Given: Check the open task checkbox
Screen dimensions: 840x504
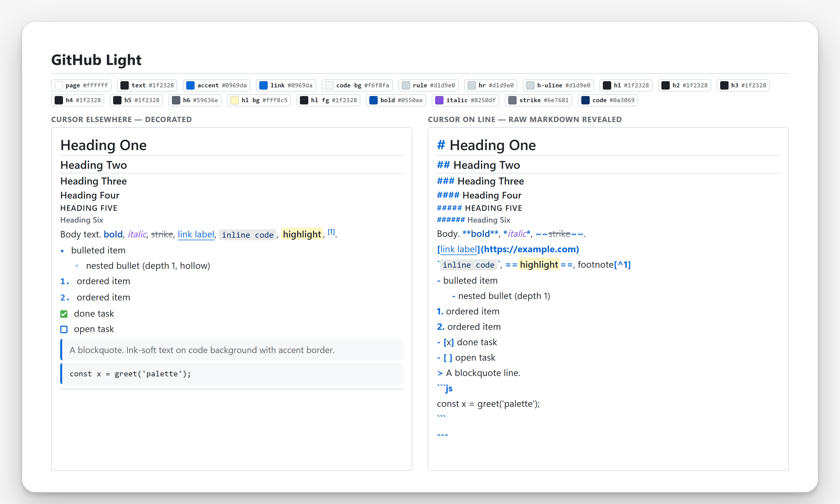Looking at the screenshot, I should coord(64,330).
